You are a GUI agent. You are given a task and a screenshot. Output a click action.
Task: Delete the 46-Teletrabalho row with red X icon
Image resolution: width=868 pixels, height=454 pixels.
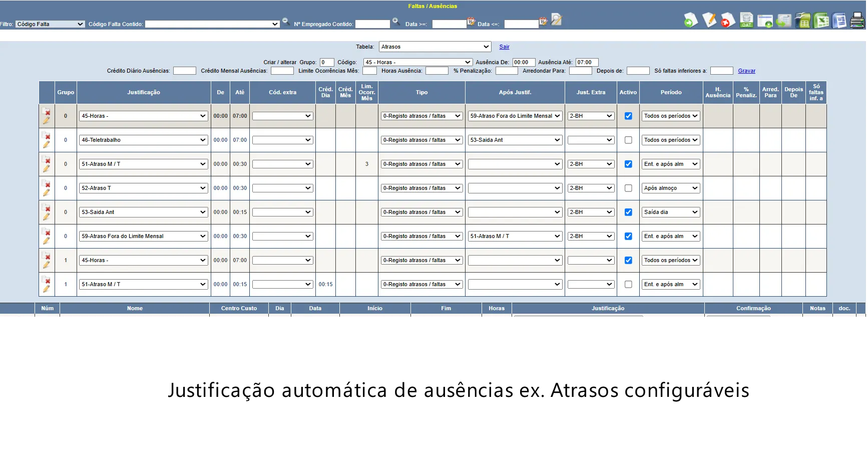(x=47, y=136)
